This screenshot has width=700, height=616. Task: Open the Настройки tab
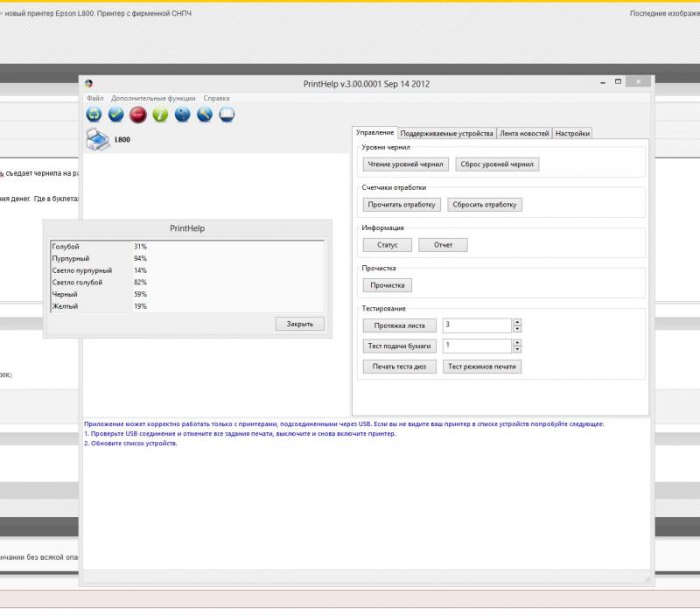(x=573, y=134)
